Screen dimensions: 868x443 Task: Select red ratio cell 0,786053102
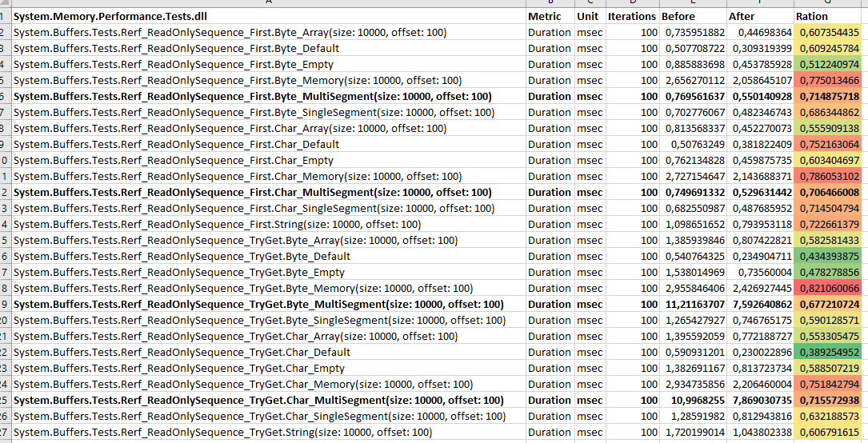click(x=828, y=177)
